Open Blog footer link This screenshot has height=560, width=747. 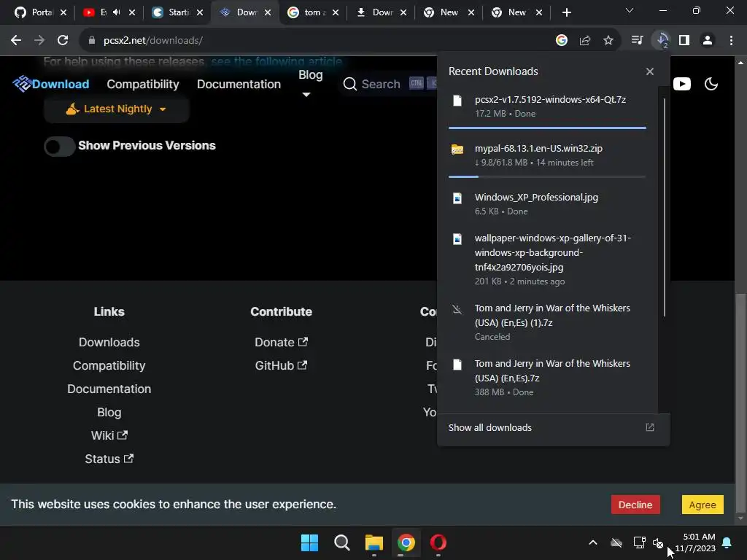tap(109, 413)
